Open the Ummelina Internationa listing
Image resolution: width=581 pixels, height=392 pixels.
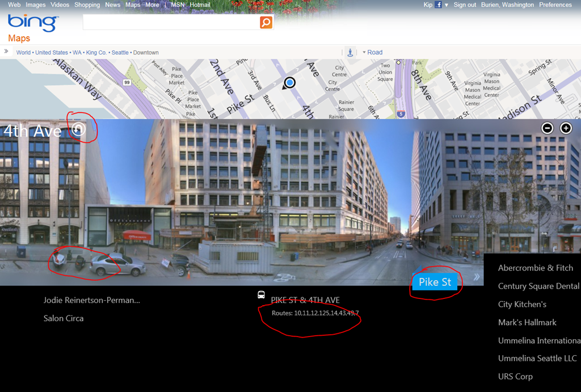pyautogui.click(x=539, y=340)
